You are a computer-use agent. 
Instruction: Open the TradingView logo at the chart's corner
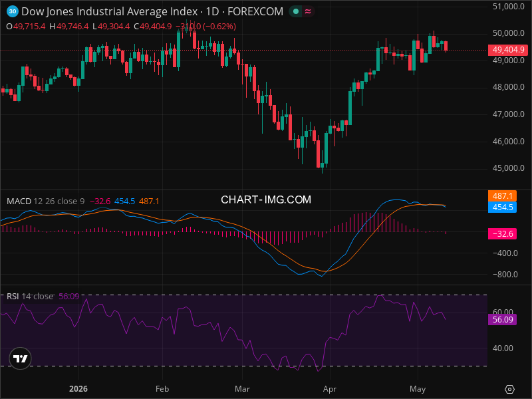(x=21, y=358)
